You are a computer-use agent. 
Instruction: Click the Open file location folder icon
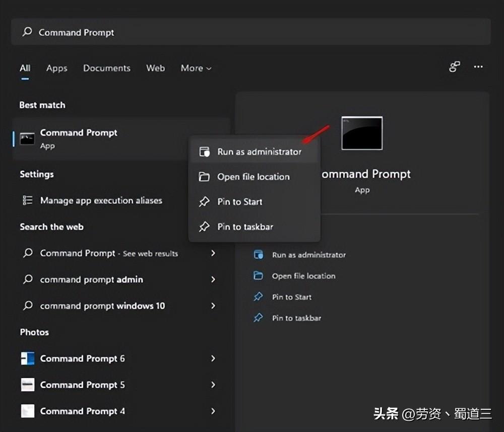click(204, 176)
